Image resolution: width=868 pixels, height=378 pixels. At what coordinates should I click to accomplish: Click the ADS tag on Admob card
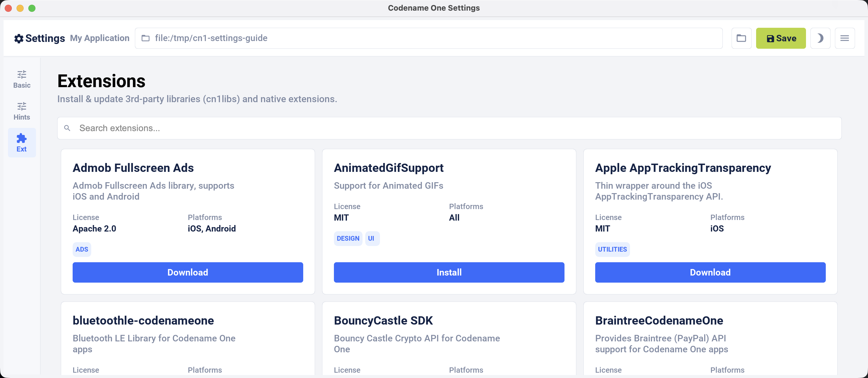click(82, 249)
